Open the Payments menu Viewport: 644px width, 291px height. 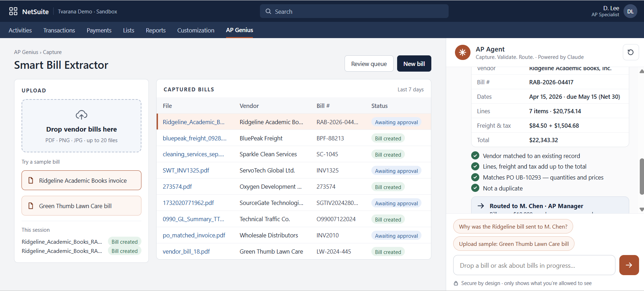click(99, 30)
